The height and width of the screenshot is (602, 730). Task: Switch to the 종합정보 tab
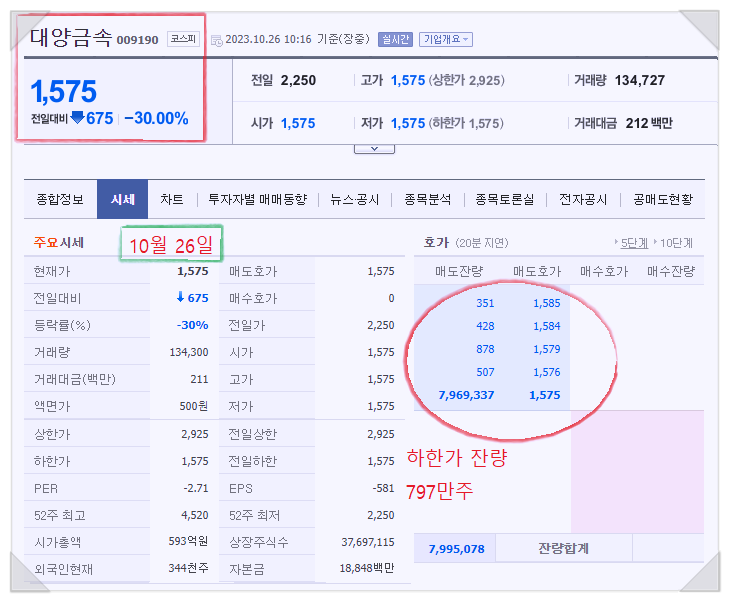point(60,200)
